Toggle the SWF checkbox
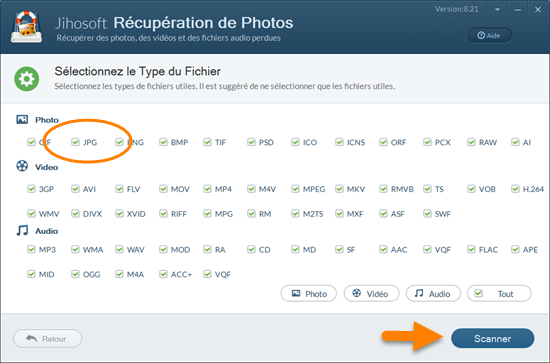This screenshot has width=550, height=363. [x=427, y=214]
